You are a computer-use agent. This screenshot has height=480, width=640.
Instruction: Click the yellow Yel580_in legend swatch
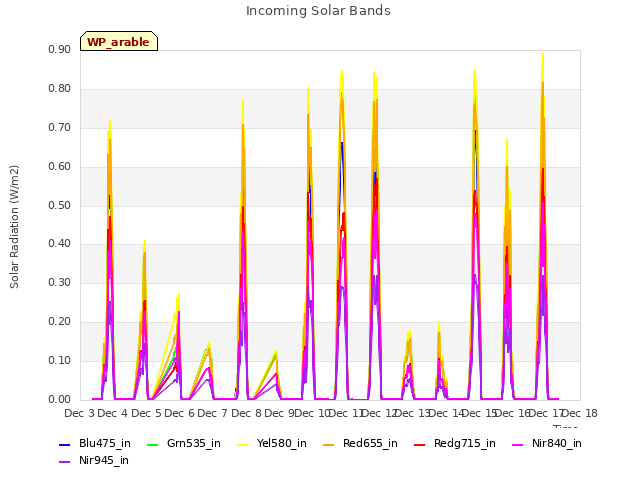point(242,445)
